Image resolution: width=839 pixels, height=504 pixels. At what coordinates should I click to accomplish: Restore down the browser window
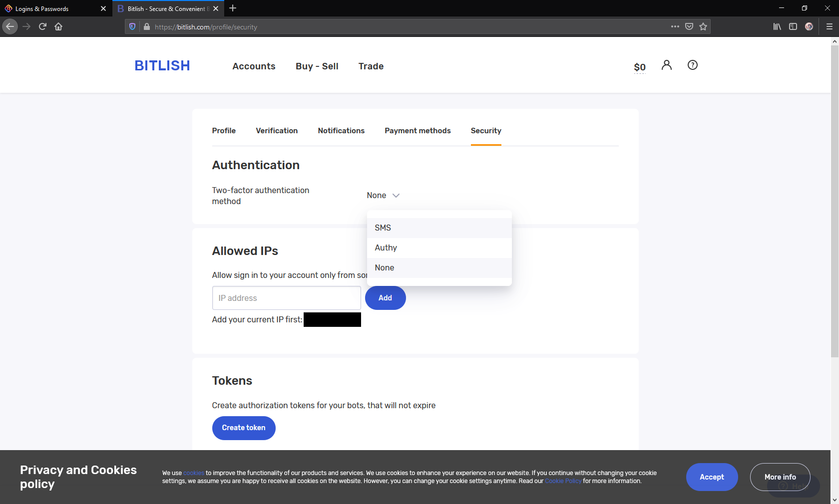(x=805, y=8)
